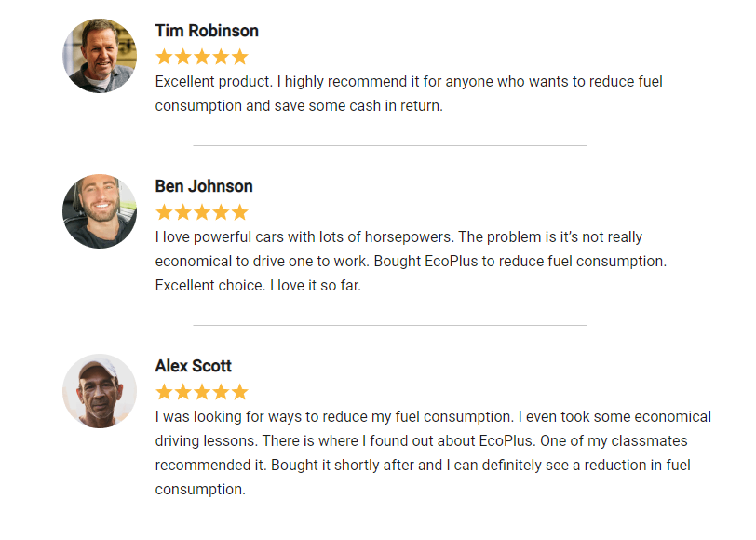
Task: Click Ben Johnson's profile photo
Action: tap(100, 211)
